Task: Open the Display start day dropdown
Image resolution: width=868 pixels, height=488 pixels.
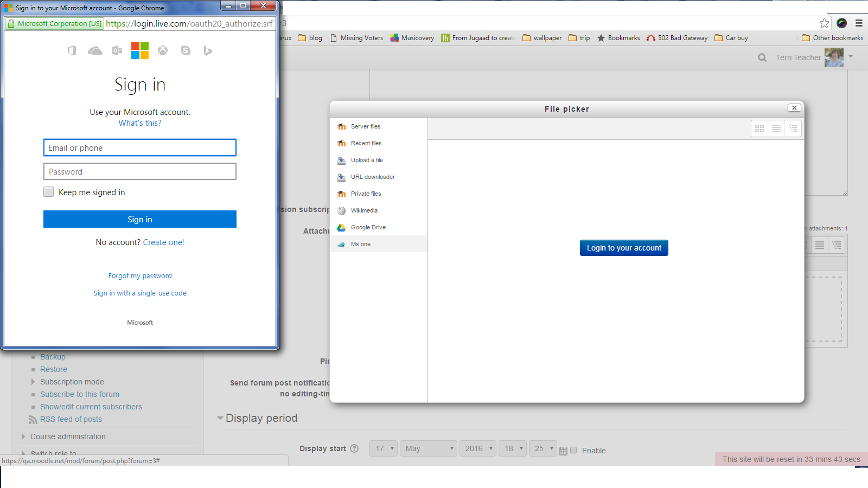Action: click(x=384, y=448)
